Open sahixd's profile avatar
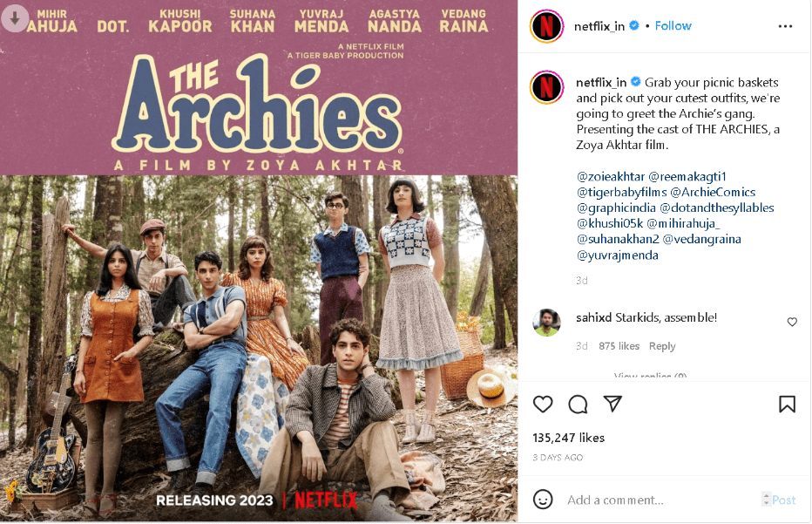 click(546, 323)
